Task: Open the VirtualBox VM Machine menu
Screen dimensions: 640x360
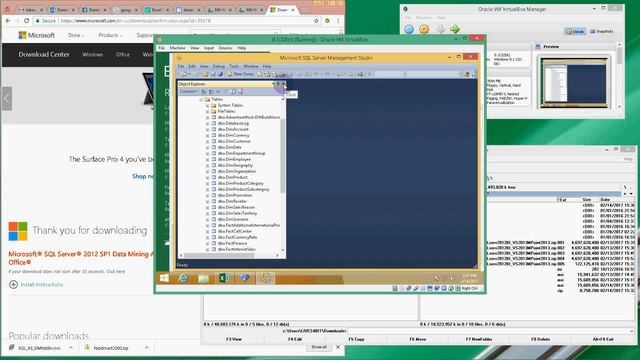Action: (x=178, y=48)
